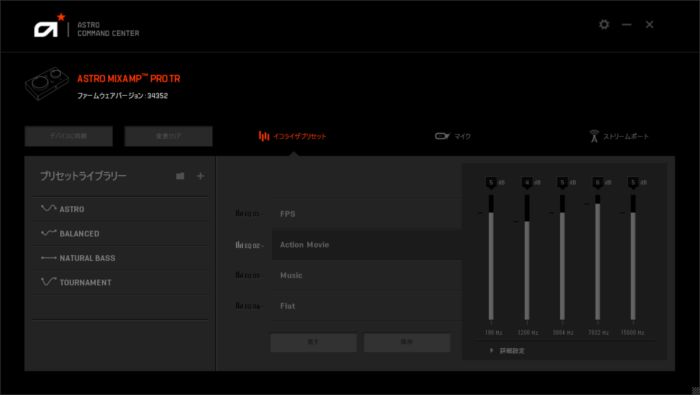700x395 pixels.
Task: Open settings with the gear icon
Action: tap(604, 25)
